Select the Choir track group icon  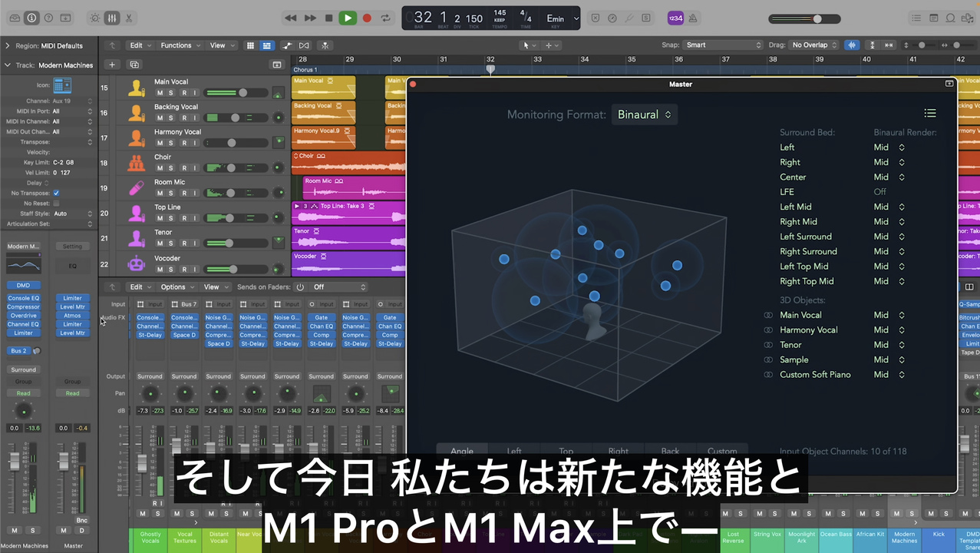pos(137,163)
